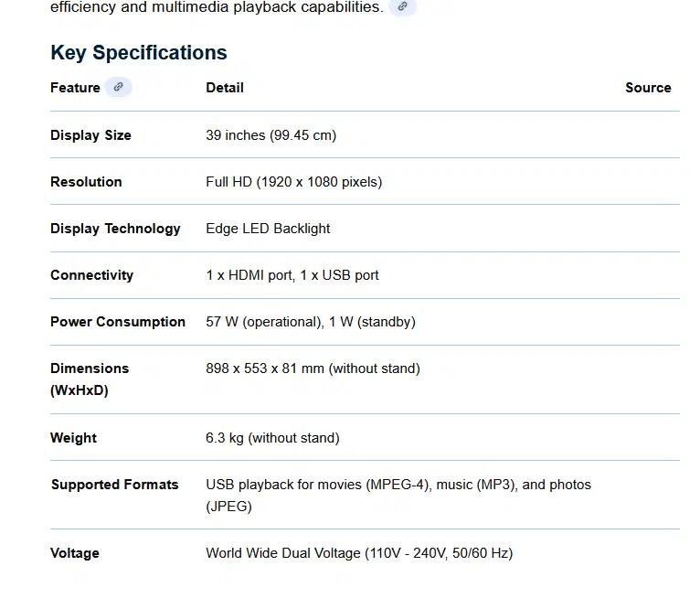Click the Connectivity row label
This screenshot has height=598, width=700.
[91, 275]
